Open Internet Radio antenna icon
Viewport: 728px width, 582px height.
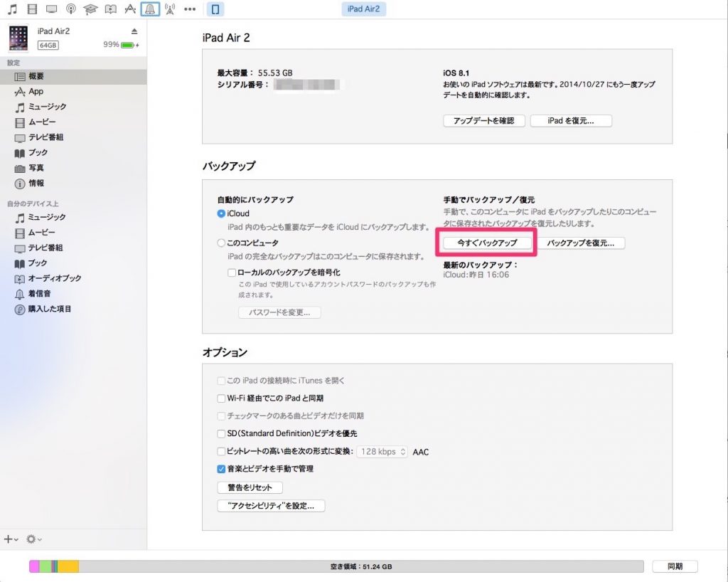pyautogui.click(x=170, y=9)
